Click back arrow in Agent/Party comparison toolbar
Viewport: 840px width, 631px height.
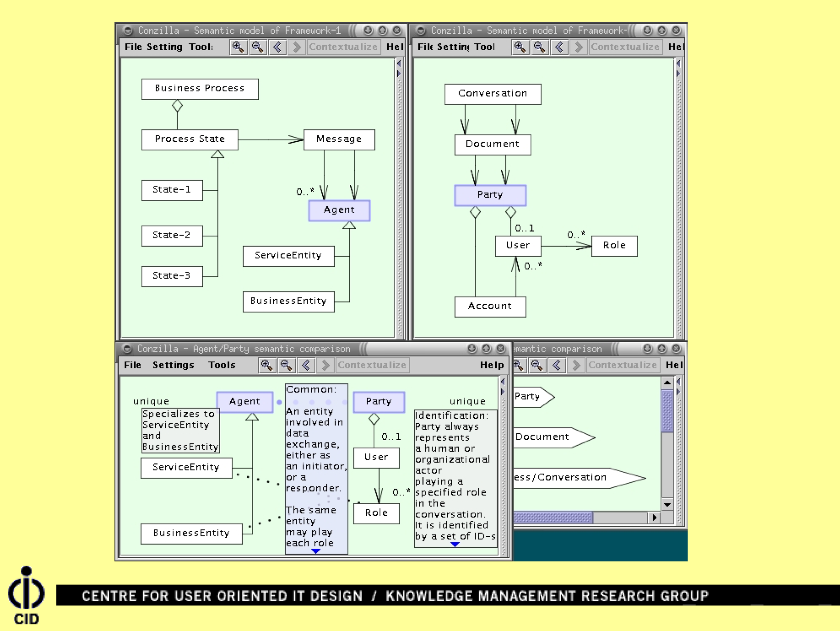306,365
